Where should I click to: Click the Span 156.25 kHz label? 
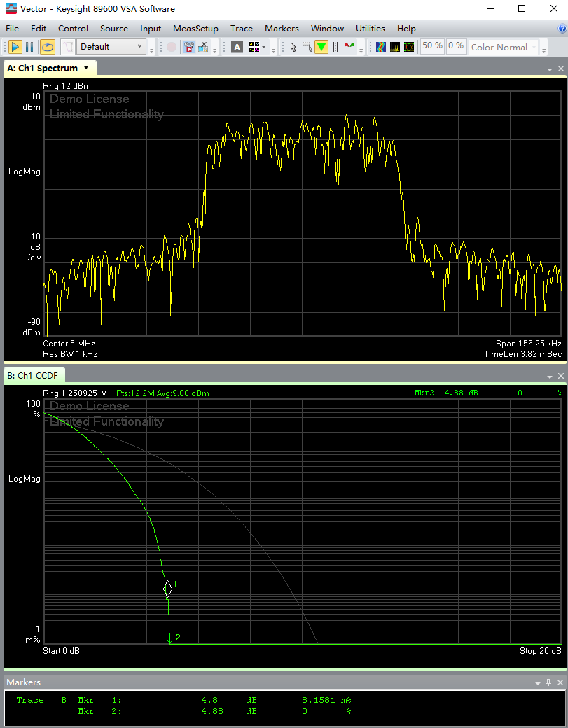click(529, 344)
